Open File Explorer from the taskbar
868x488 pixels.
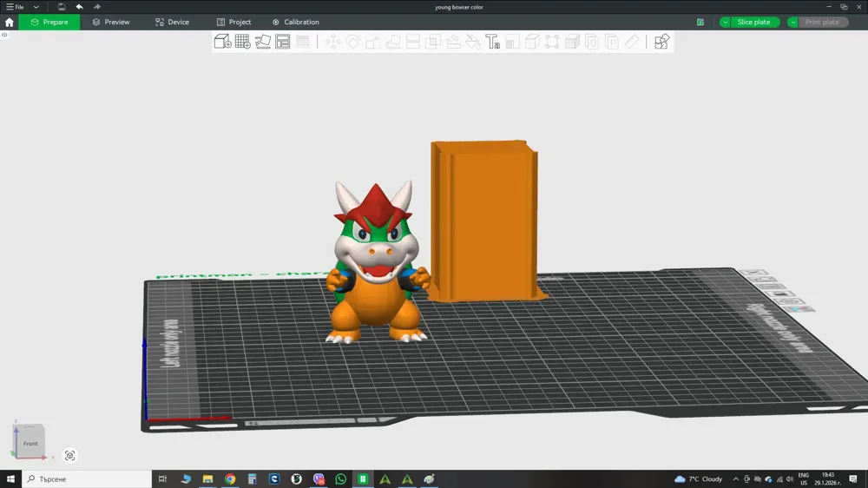(x=207, y=479)
